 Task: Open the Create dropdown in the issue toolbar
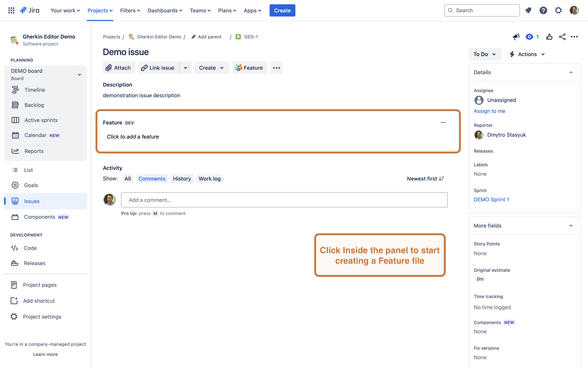(211, 68)
